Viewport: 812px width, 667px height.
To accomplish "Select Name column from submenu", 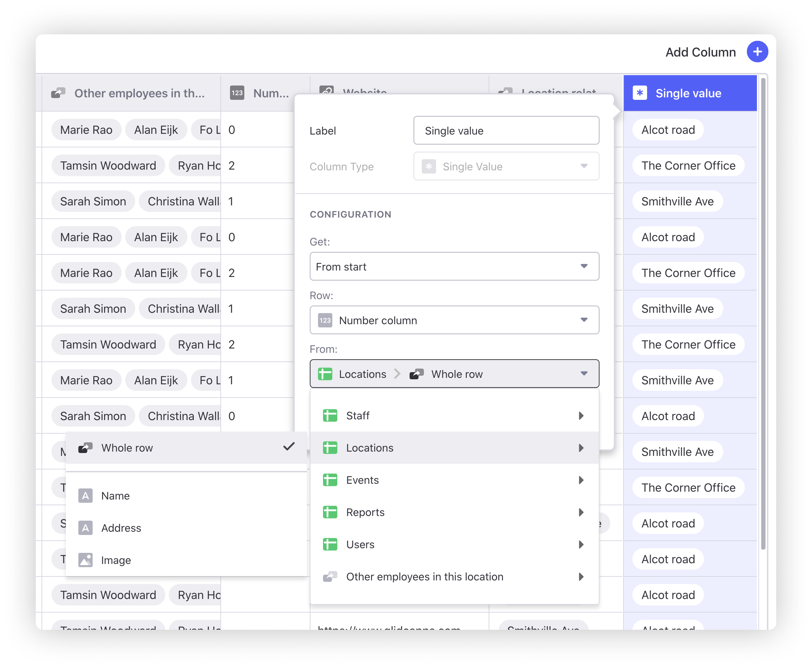I will [116, 496].
